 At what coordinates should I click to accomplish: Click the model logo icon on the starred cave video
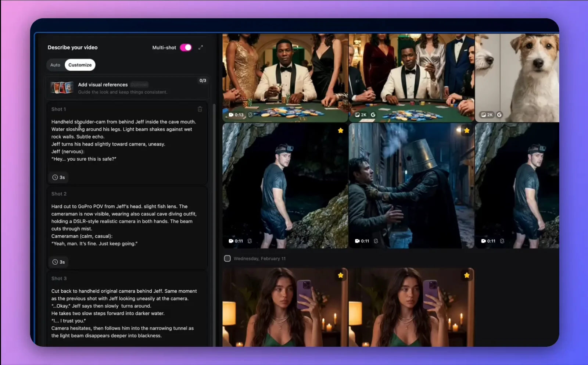[250, 241]
